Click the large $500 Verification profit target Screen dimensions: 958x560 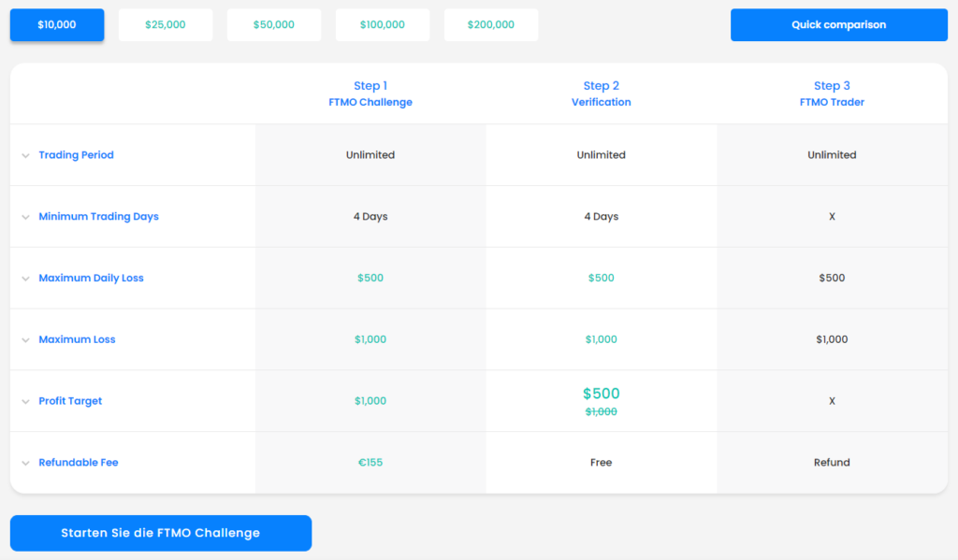tap(602, 394)
